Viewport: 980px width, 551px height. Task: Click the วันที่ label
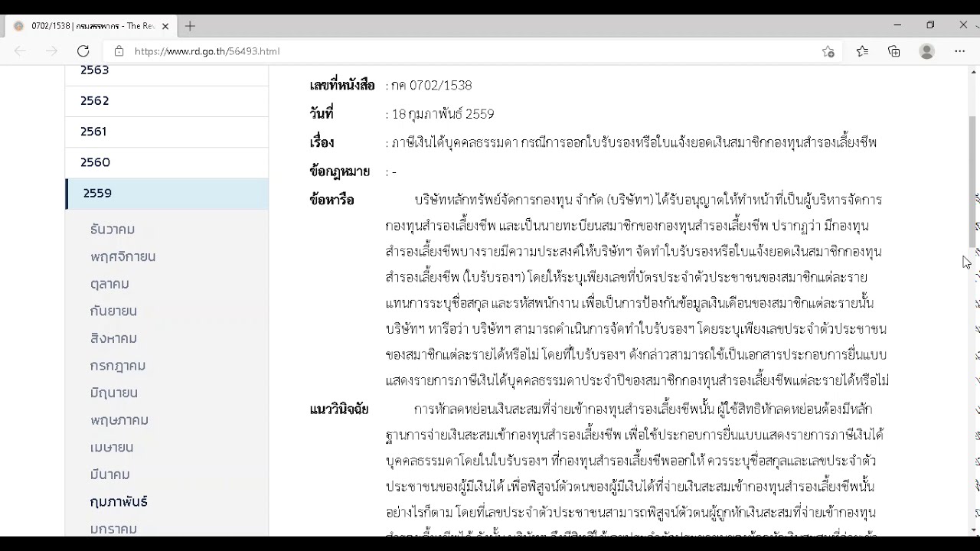(x=322, y=114)
